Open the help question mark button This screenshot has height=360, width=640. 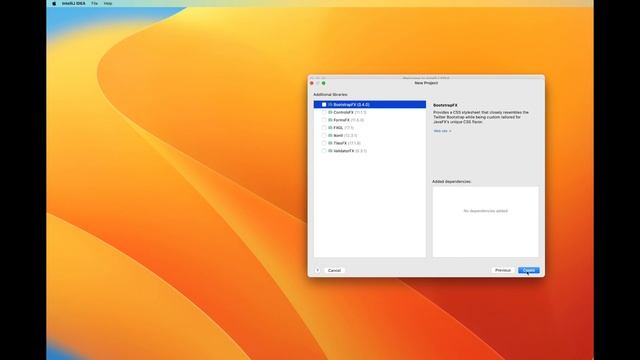point(318,270)
